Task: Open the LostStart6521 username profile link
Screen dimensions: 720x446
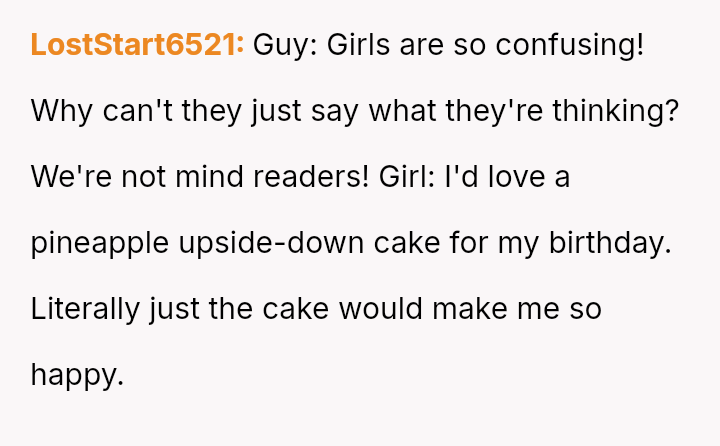Action: (137, 45)
